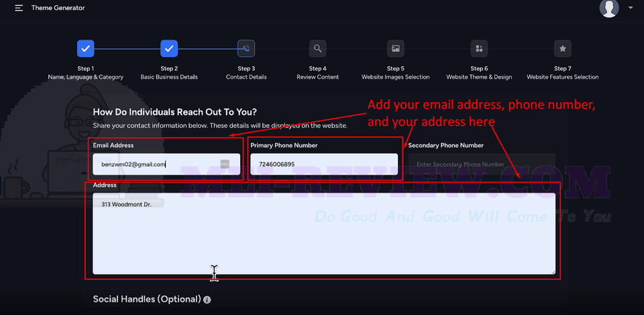Viewport: 644px width, 315px height.
Task: Select the 'Website Theme & Design' step label
Action: pos(479,77)
